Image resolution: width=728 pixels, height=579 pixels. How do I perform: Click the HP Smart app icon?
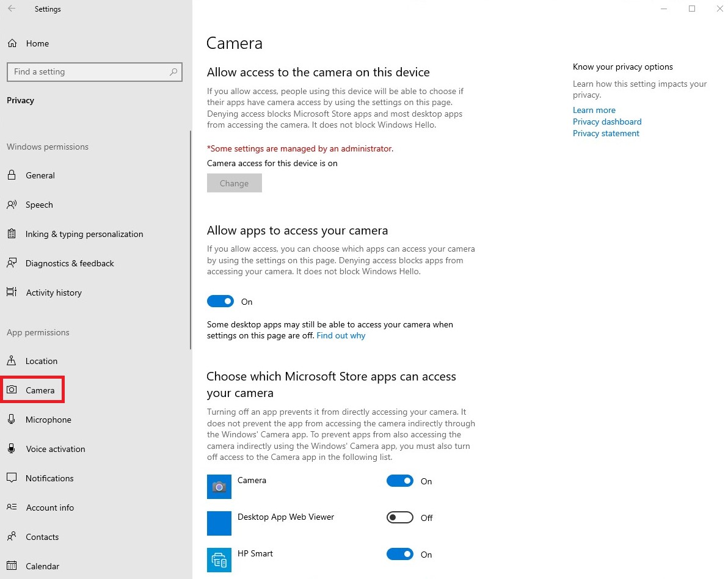tap(219, 560)
